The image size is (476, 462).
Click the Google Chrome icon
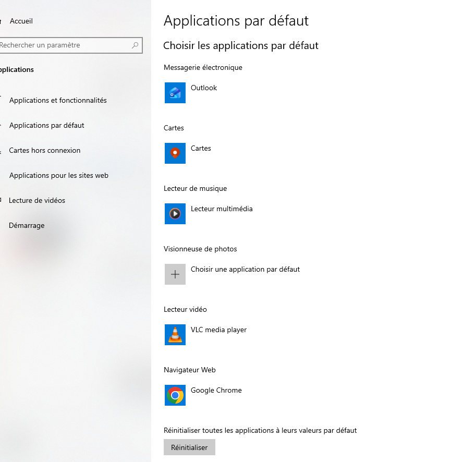click(x=175, y=395)
